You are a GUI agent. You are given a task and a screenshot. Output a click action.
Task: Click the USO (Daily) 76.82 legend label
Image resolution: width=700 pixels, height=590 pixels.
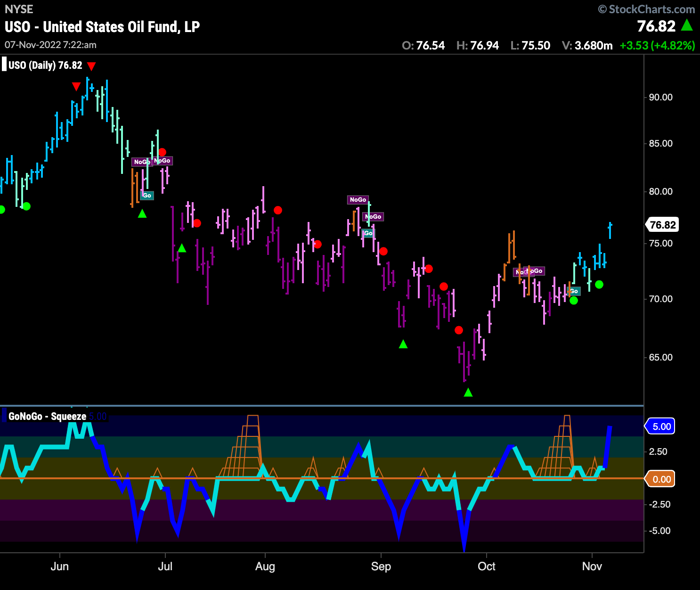[45, 65]
